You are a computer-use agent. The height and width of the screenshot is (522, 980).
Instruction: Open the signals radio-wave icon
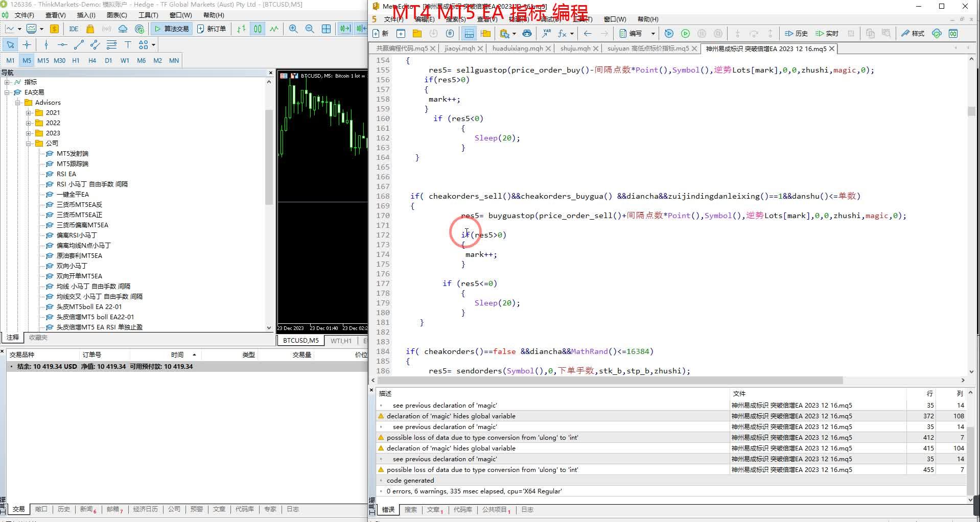(107, 29)
